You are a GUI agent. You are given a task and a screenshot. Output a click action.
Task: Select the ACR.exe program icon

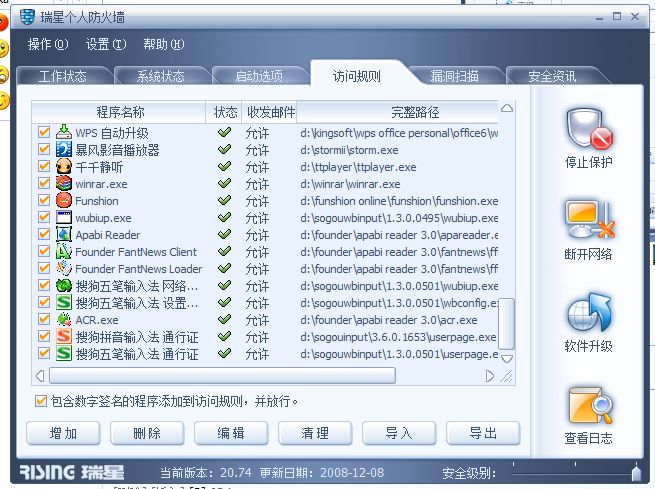[64, 319]
